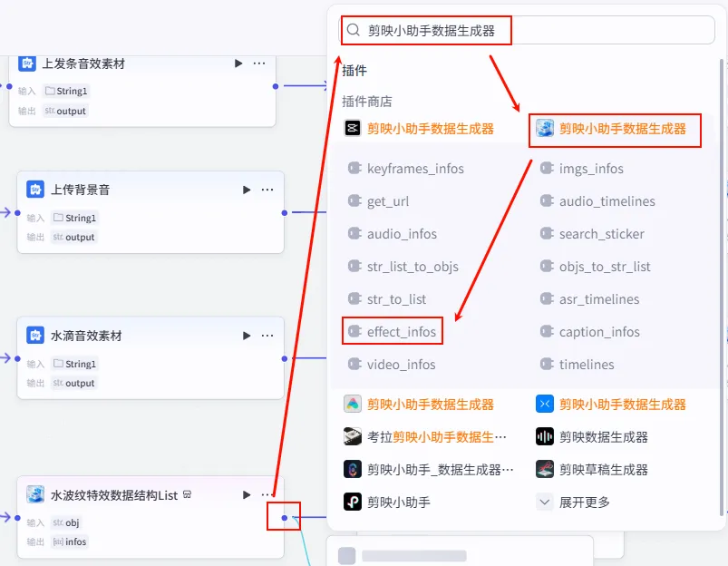This screenshot has height=566, width=728.
Task: Choose the keyframes_infos tool
Action: coord(406,169)
